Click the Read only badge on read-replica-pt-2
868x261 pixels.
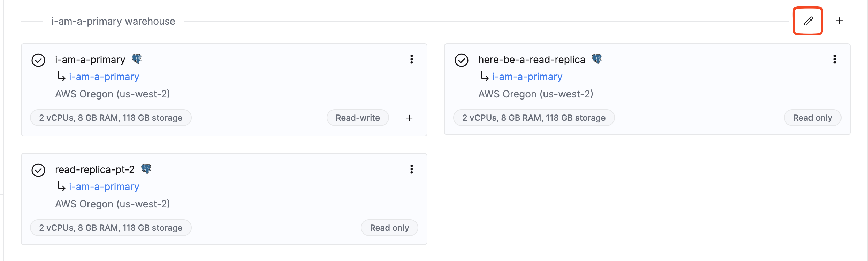pos(389,228)
